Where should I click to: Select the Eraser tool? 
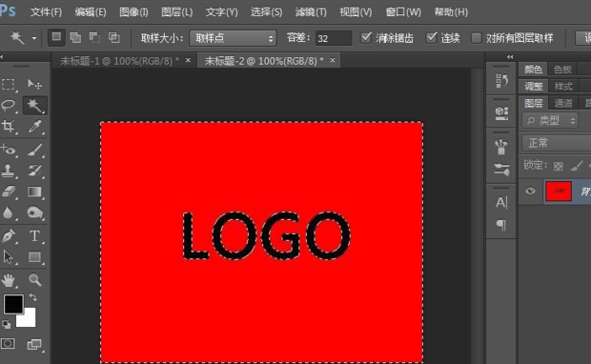tap(9, 192)
